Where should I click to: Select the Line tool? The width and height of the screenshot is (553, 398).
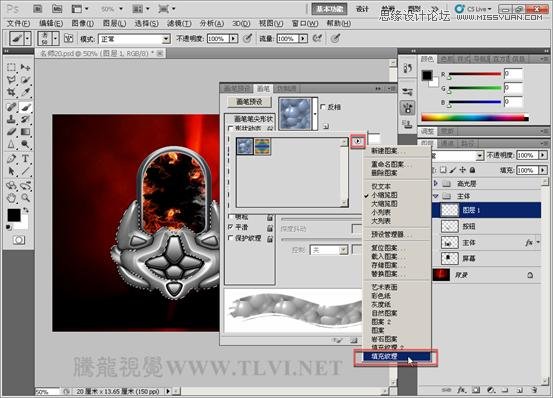[25, 171]
